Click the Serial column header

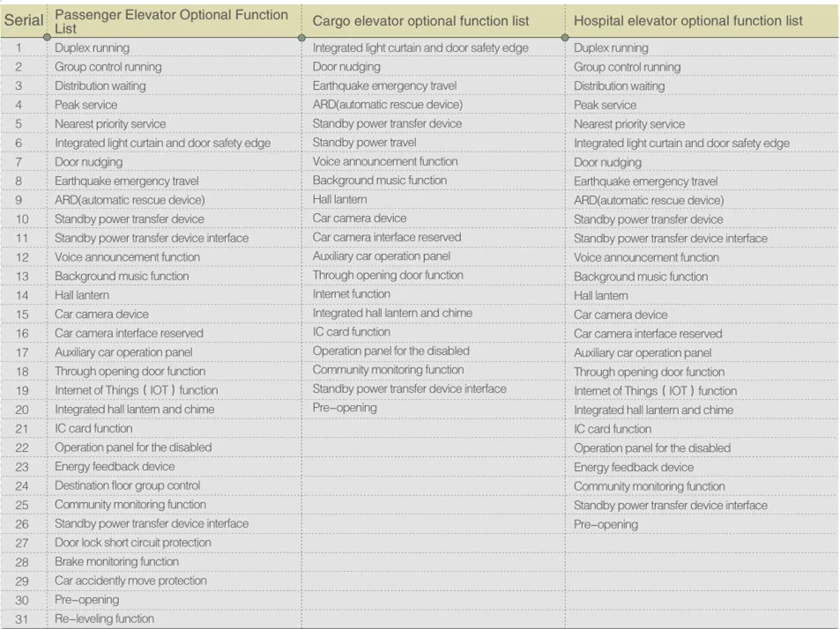pos(24,19)
